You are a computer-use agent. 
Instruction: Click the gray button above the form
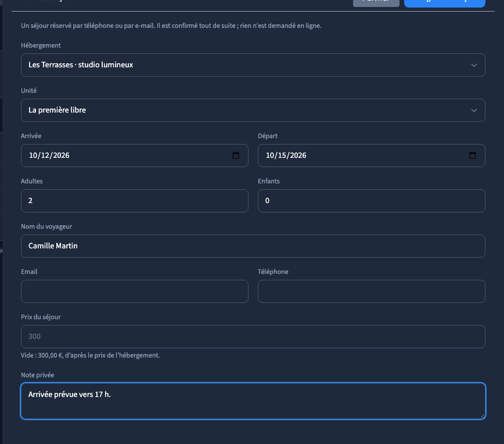[x=376, y=2]
